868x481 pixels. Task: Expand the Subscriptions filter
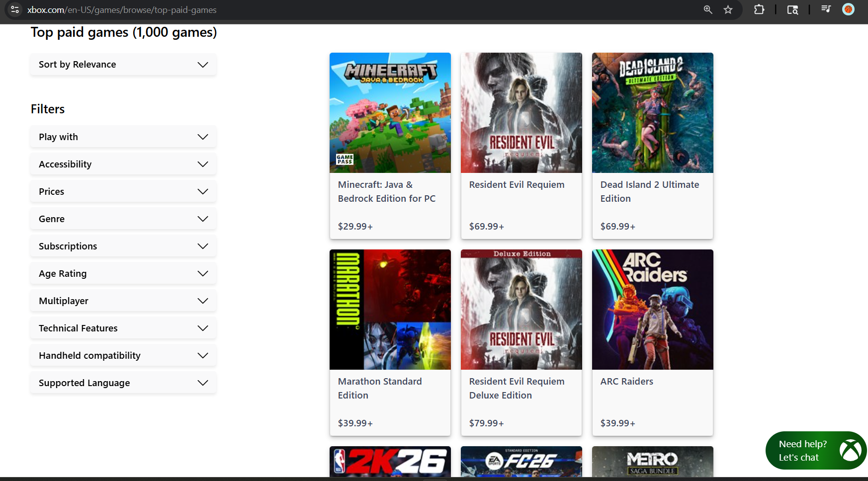(123, 246)
